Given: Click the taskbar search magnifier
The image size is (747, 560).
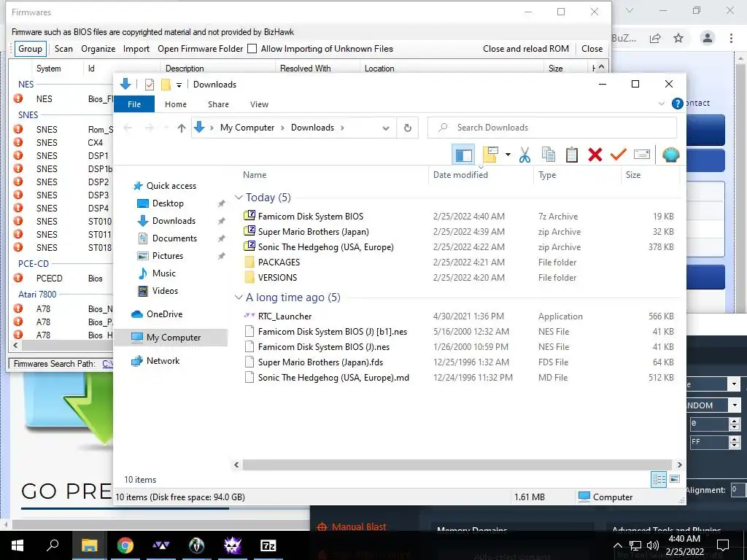Looking at the screenshot, I should 53,544.
